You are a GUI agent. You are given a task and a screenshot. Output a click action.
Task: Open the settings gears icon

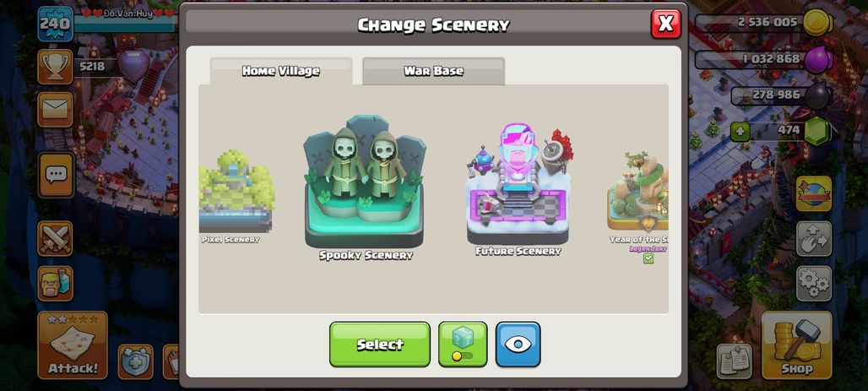tap(814, 283)
